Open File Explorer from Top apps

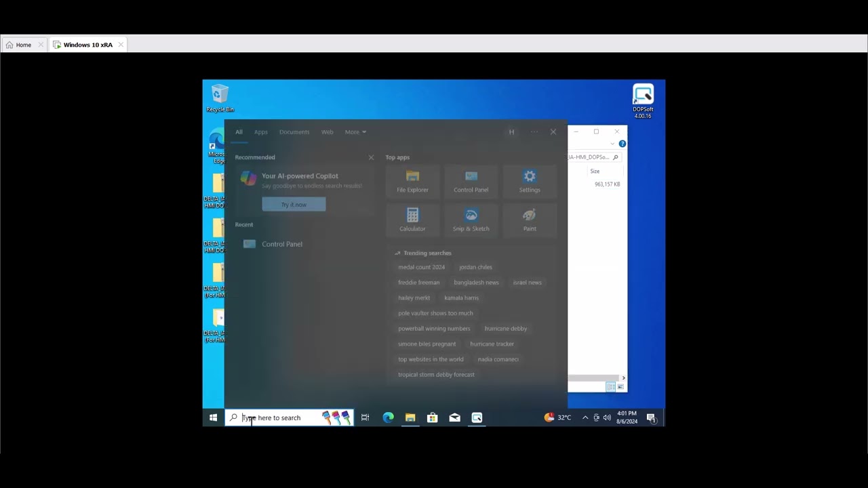click(412, 182)
